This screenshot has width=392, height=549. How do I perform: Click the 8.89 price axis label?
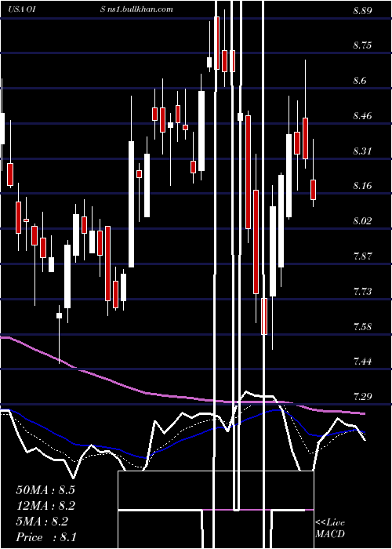pyautogui.click(x=362, y=10)
